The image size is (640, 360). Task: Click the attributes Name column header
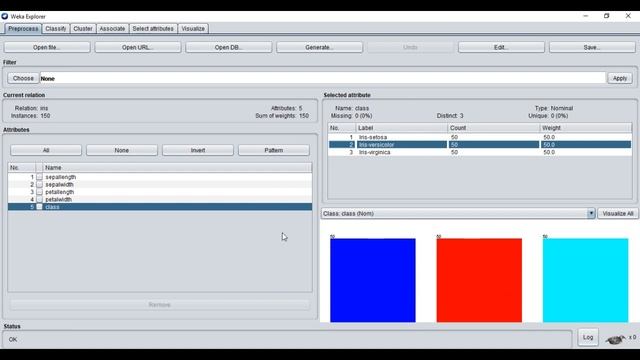[177, 168]
